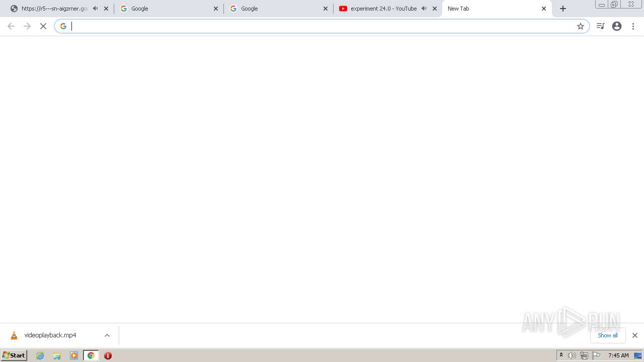Focus the address bar input

pyautogui.click(x=322, y=26)
